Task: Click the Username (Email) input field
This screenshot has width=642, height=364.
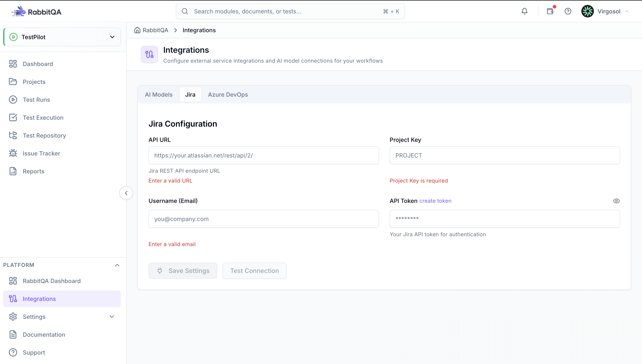Action: point(264,219)
